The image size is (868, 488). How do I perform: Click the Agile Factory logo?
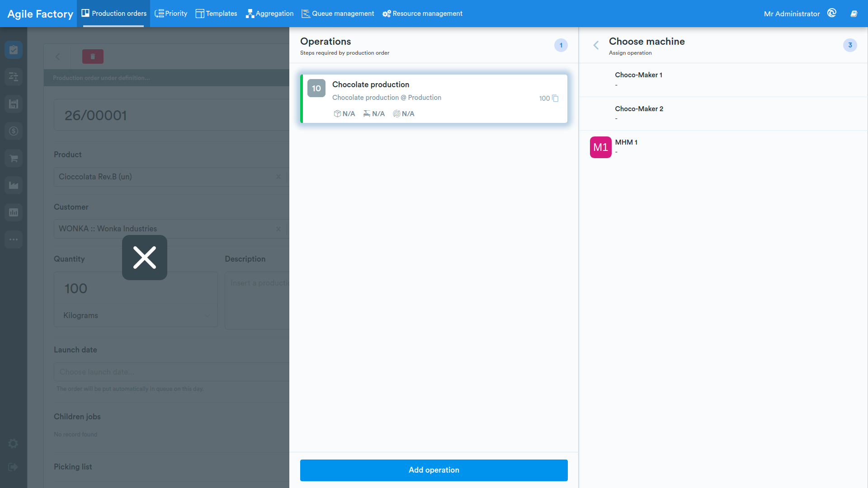[40, 14]
